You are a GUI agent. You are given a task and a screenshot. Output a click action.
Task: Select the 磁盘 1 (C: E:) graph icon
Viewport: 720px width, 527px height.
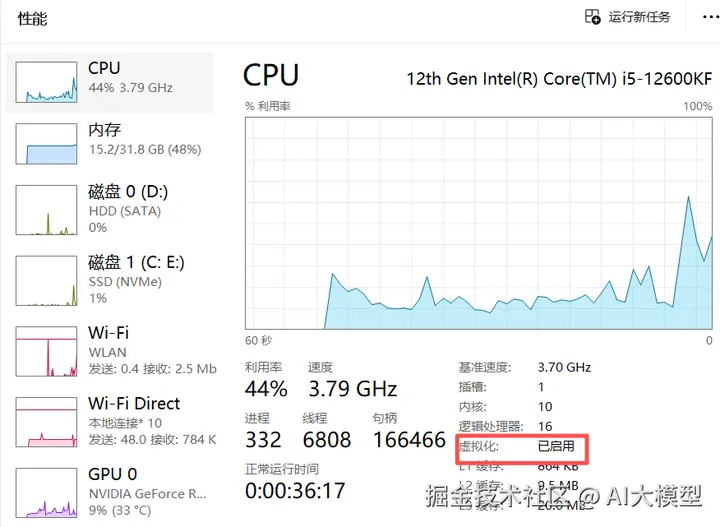(46, 279)
